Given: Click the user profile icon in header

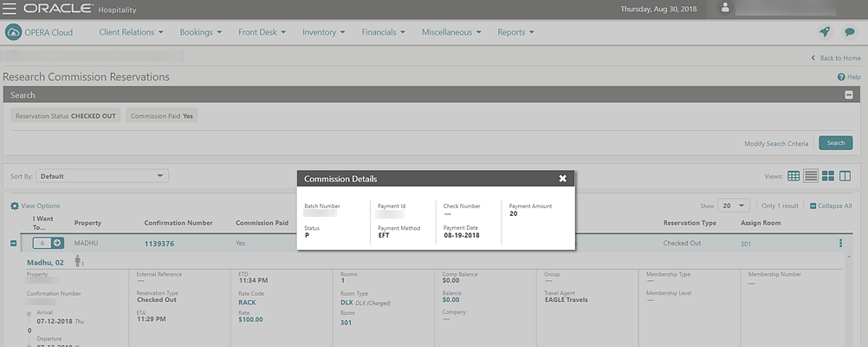Looking at the screenshot, I should coord(726,9).
